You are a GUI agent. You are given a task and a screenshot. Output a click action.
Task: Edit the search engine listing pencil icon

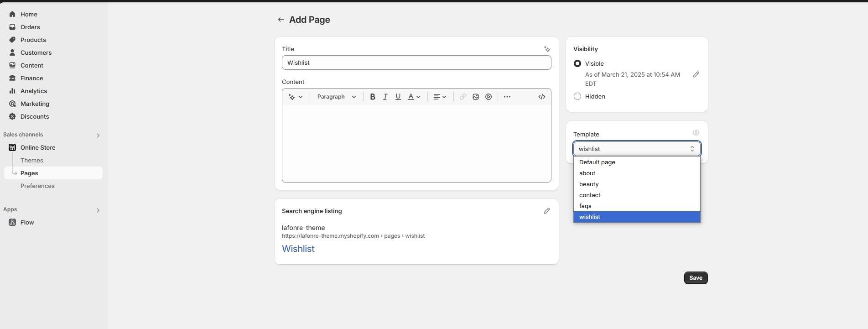tap(546, 211)
